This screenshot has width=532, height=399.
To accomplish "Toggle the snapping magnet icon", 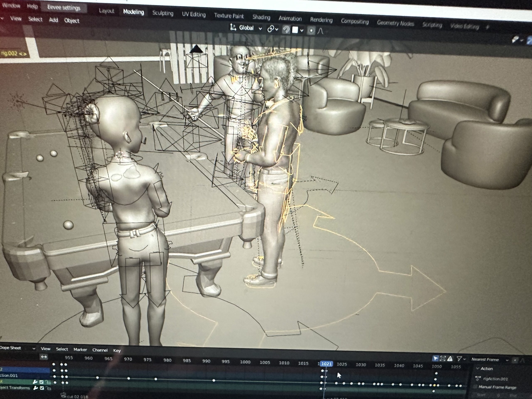I will pos(286,30).
